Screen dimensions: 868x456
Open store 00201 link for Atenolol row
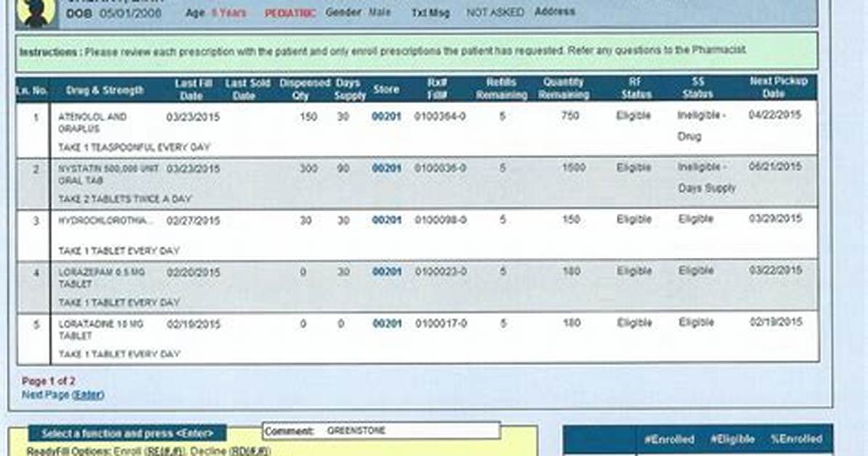tap(386, 117)
